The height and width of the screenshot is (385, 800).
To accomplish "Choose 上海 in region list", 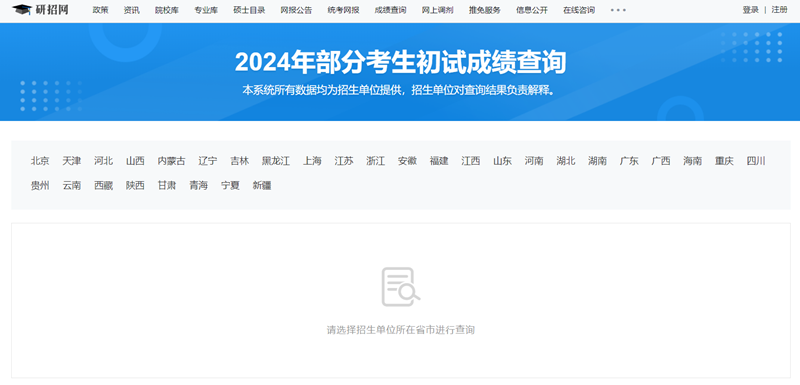I will (x=312, y=161).
